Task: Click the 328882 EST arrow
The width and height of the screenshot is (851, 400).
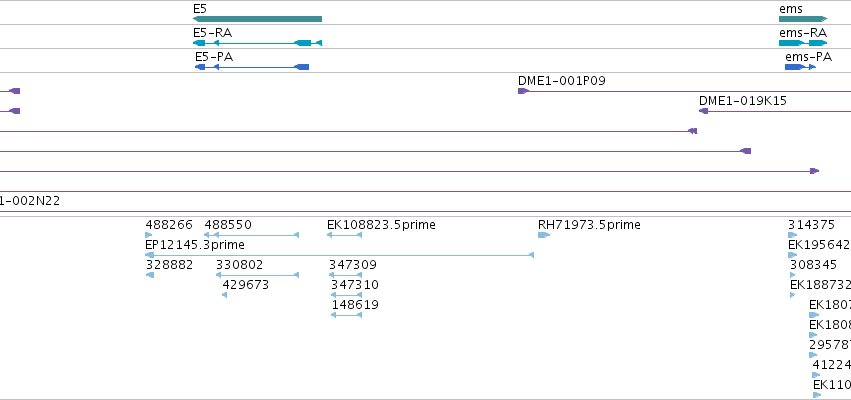Action: tap(150, 275)
